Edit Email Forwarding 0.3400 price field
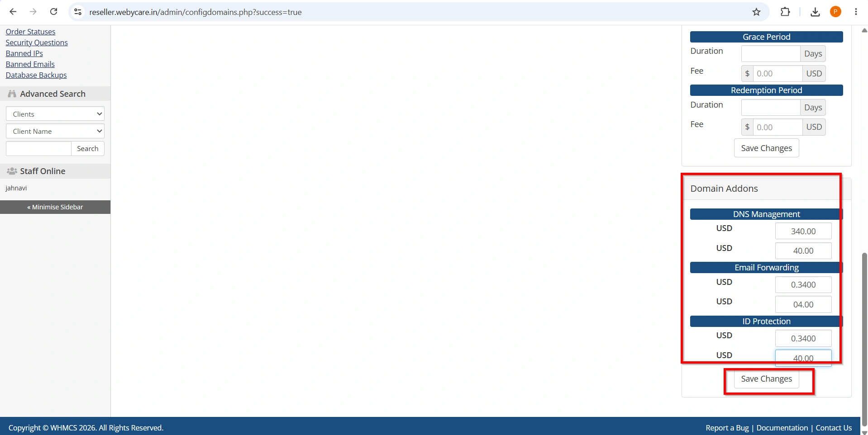Screen dimensions: 868x435 pos(803,285)
